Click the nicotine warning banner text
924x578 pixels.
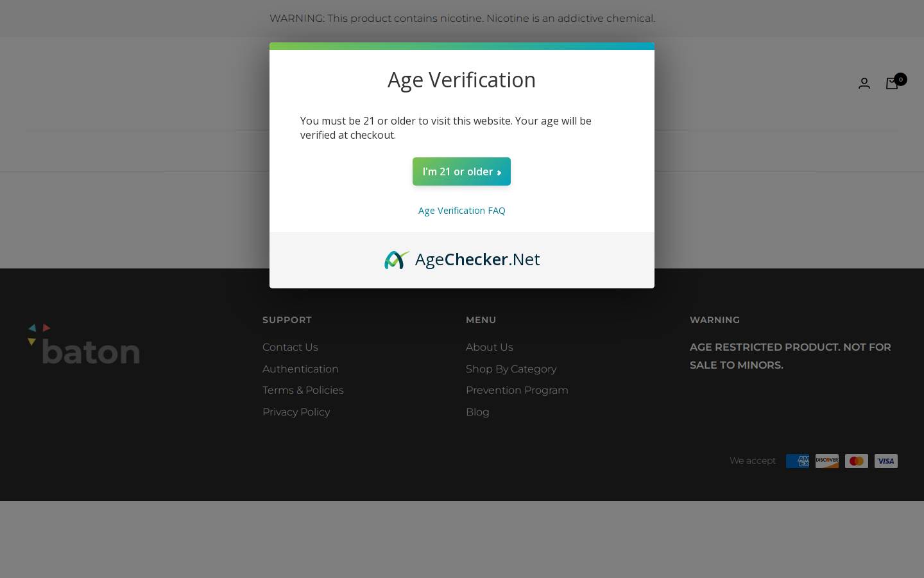click(x=462, y=18)
